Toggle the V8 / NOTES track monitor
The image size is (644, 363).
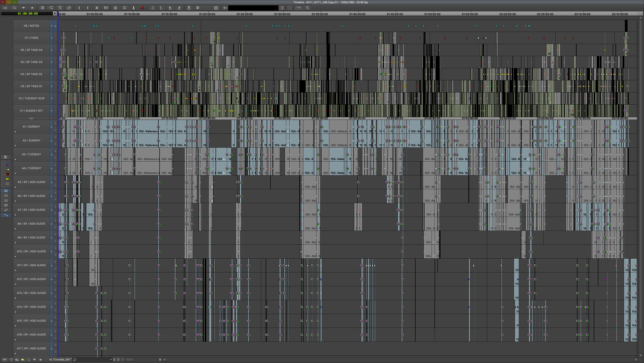pos(55,26)
